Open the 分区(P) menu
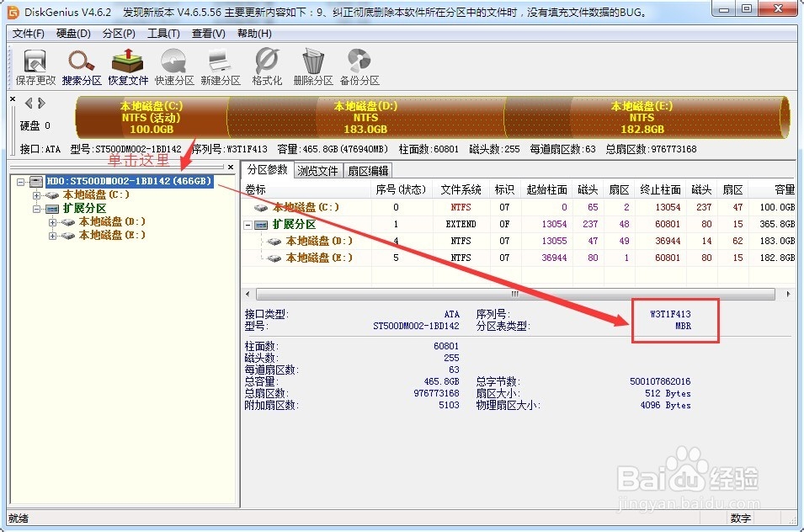 pyautogui.click(x=119, y=34)
